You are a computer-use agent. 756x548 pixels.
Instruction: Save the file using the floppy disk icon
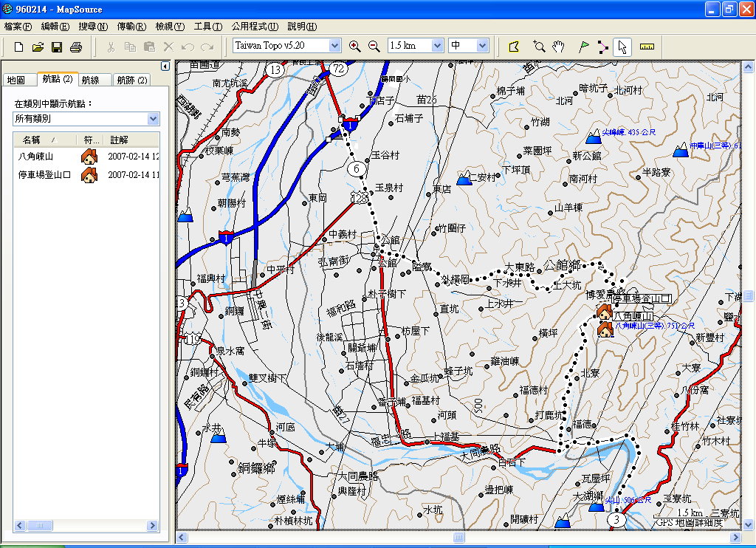[57, 47]
